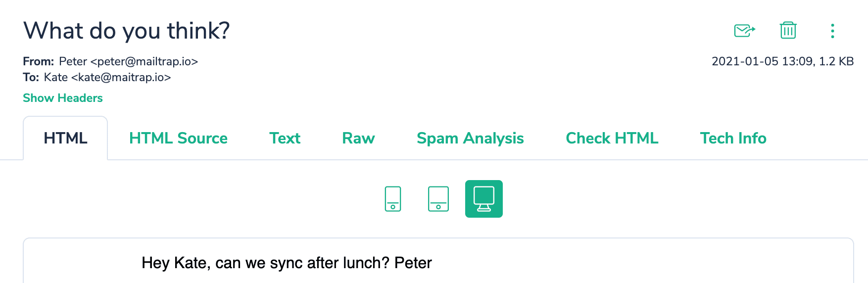Viewport: 868px width, 283px height.
Task: Click the forward email envelope icon
Action: click(744, 31)
